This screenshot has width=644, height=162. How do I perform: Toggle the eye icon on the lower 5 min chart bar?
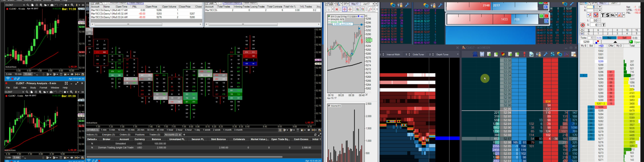tap(72, 158)
